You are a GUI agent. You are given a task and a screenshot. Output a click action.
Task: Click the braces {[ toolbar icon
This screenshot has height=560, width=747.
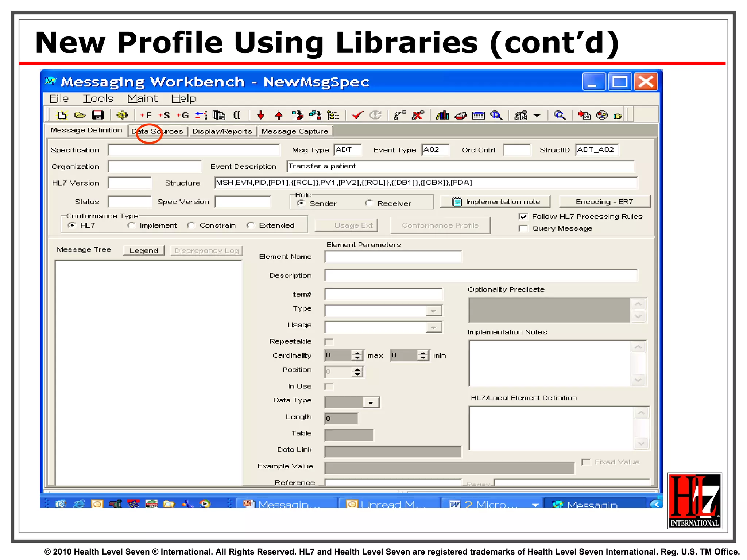[237, 116]
